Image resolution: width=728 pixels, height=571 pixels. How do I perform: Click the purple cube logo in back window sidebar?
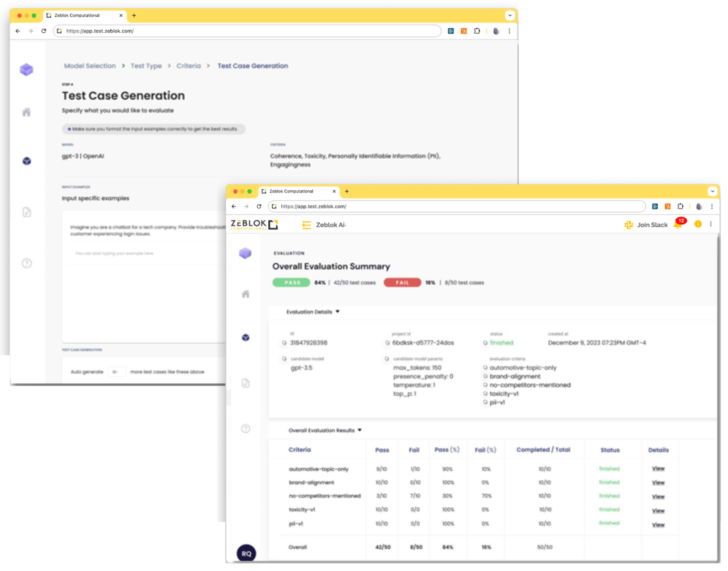tap(26, 69)
